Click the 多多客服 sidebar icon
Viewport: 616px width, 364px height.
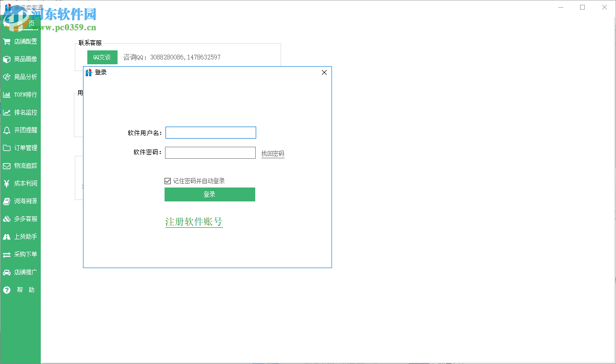tap(7, 219)
